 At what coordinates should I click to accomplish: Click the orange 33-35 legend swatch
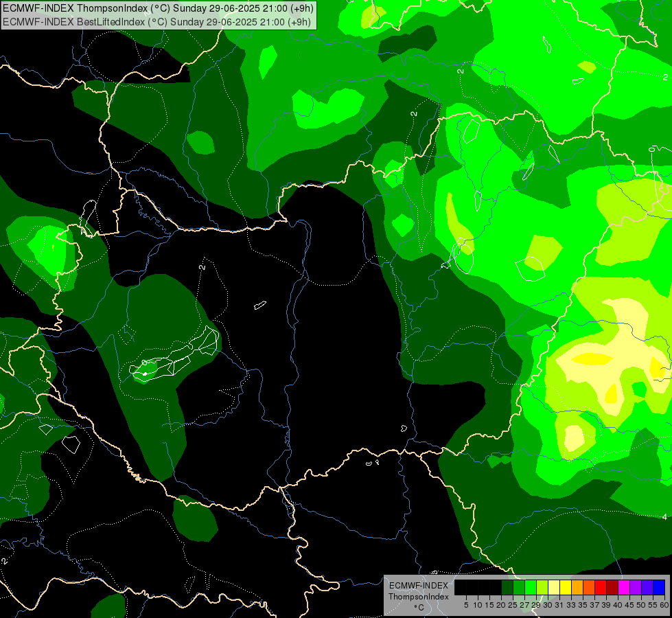click(577, 588)
